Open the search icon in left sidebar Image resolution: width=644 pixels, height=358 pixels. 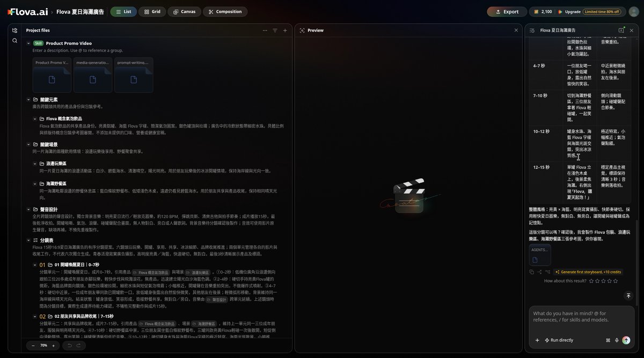pos(14,40)
